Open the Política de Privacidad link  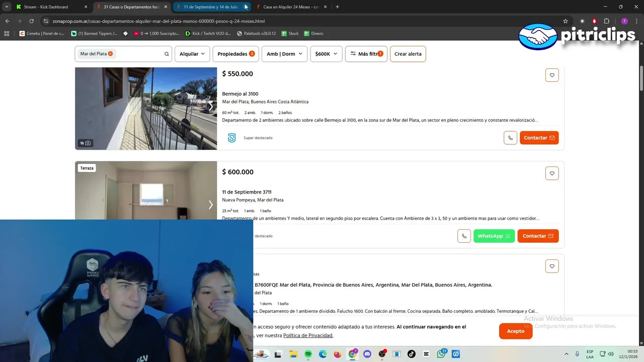[308, 335]
